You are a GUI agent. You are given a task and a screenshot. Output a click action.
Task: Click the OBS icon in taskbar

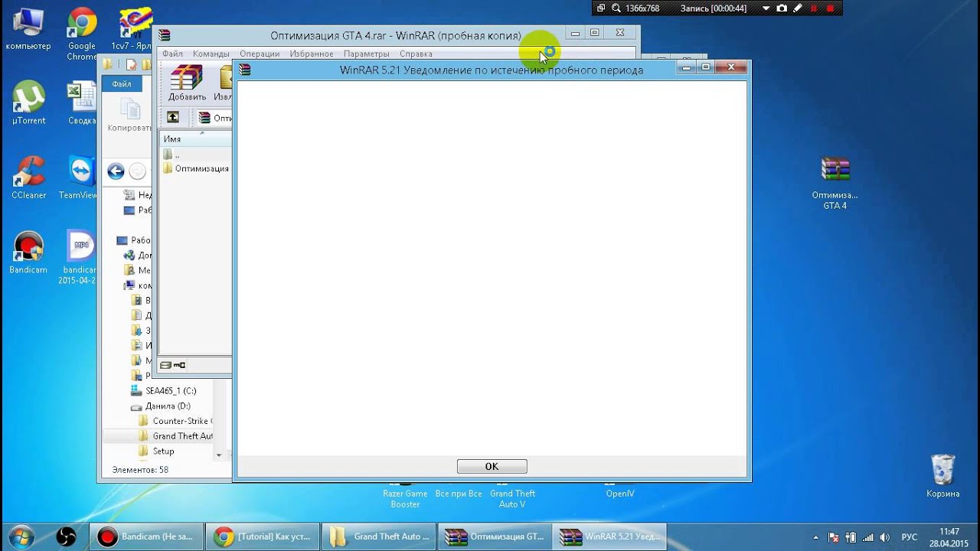(x=67, y=536)
